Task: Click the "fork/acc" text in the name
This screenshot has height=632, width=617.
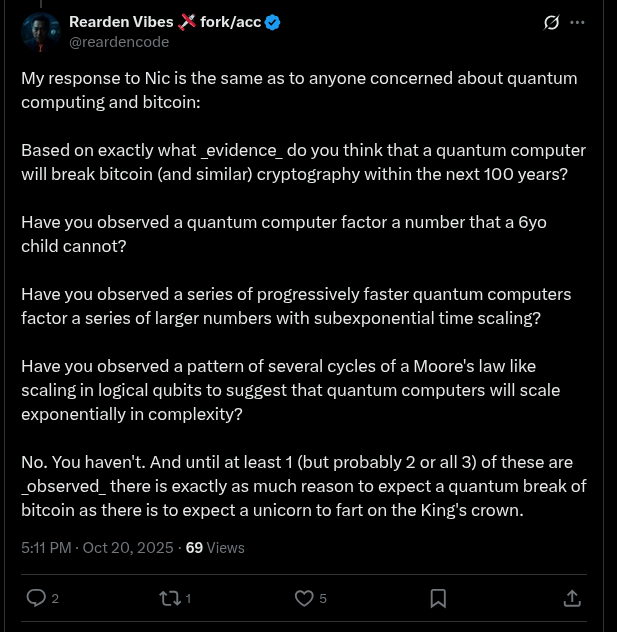Action: coord(230,22)
